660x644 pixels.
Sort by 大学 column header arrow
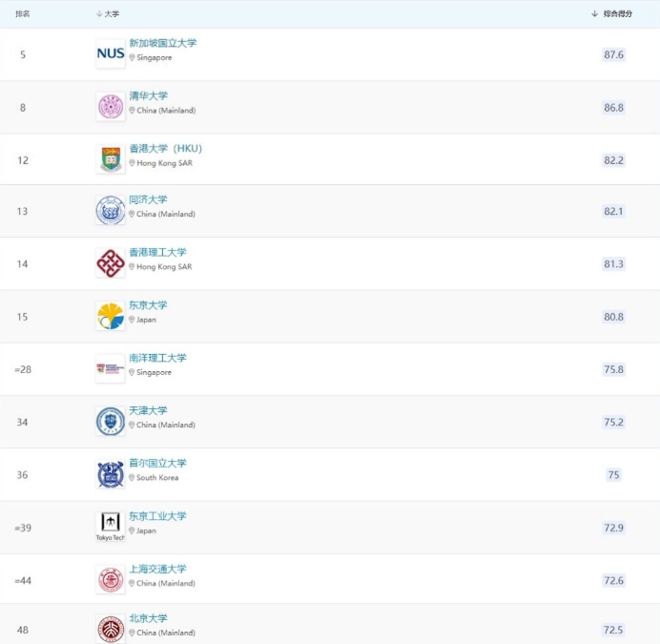99,14
